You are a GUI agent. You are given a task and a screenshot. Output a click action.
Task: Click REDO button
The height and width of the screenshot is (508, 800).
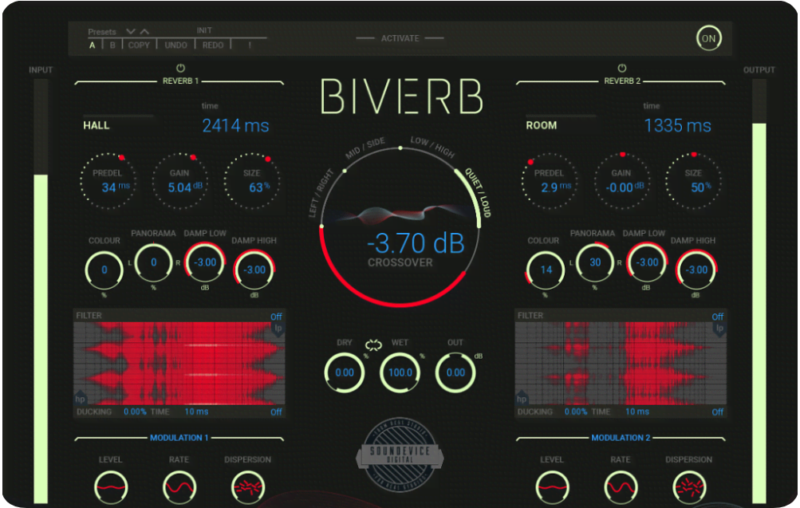pos(213,45)
